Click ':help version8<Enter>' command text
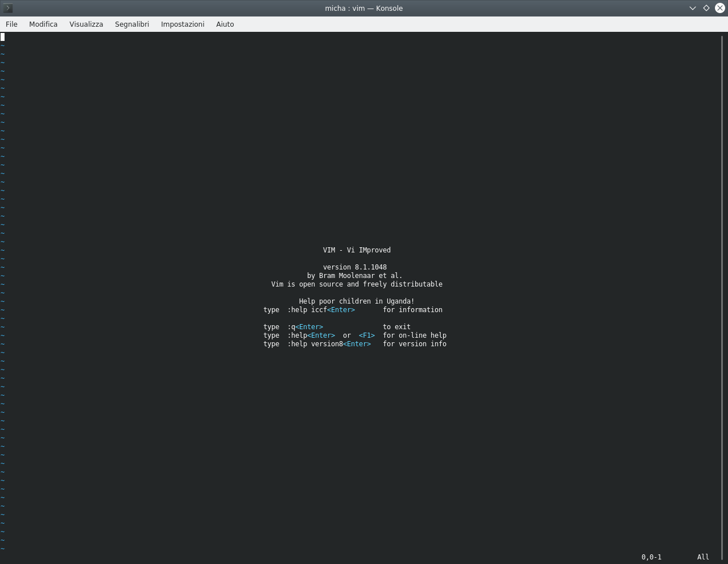 tap(329, 344)
